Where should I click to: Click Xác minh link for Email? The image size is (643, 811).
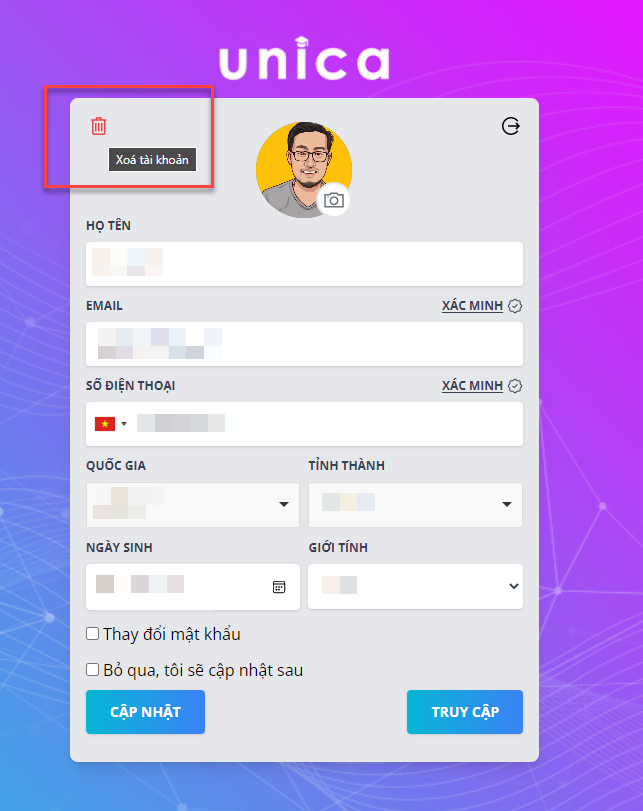(472, 306)
